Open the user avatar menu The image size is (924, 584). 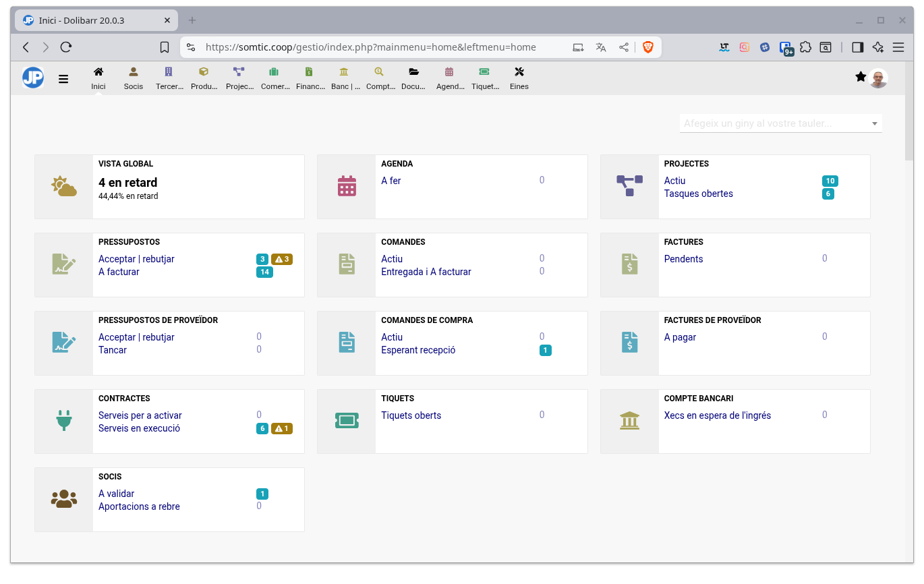pos(878,78)
